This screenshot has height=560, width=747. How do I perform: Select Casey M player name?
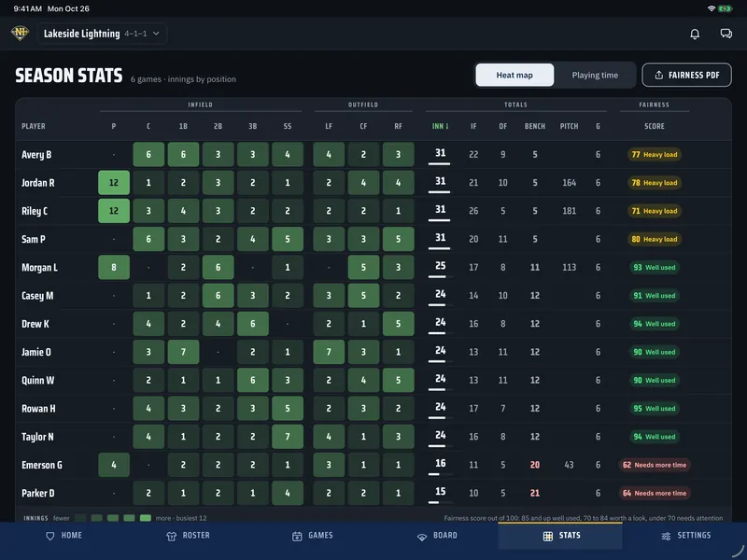[x=37, y=295]
